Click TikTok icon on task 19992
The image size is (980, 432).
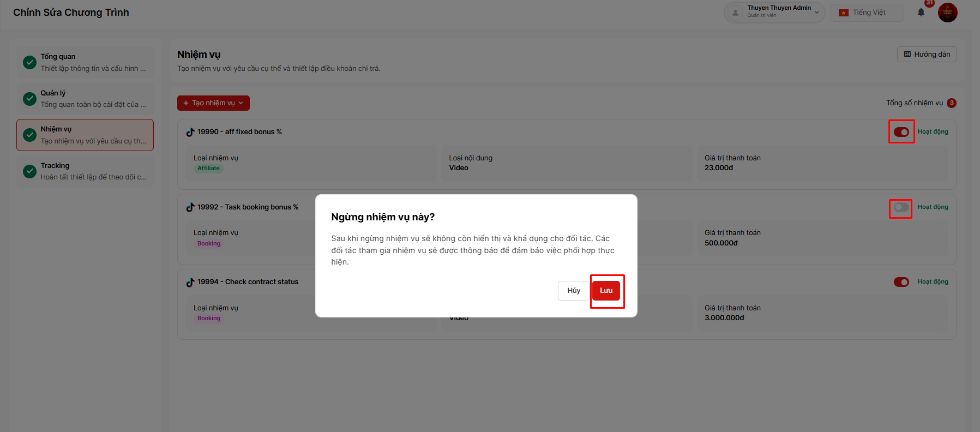(x=190, y=207)
